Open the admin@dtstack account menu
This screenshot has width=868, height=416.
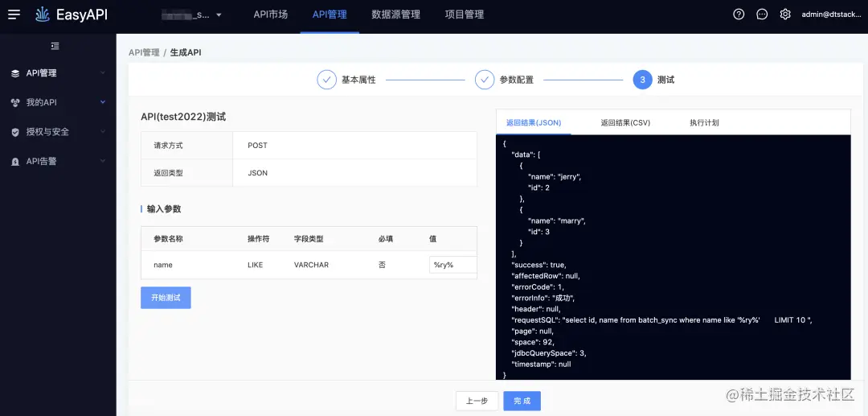832,15
